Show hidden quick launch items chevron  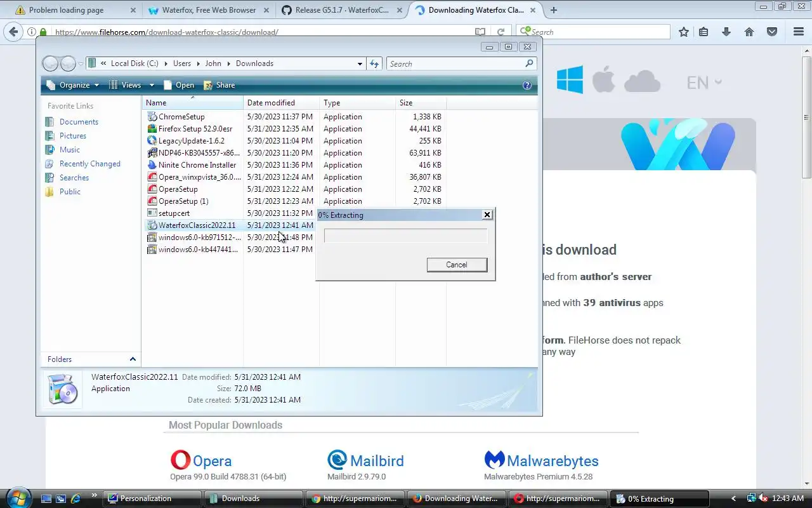(95, 495)
